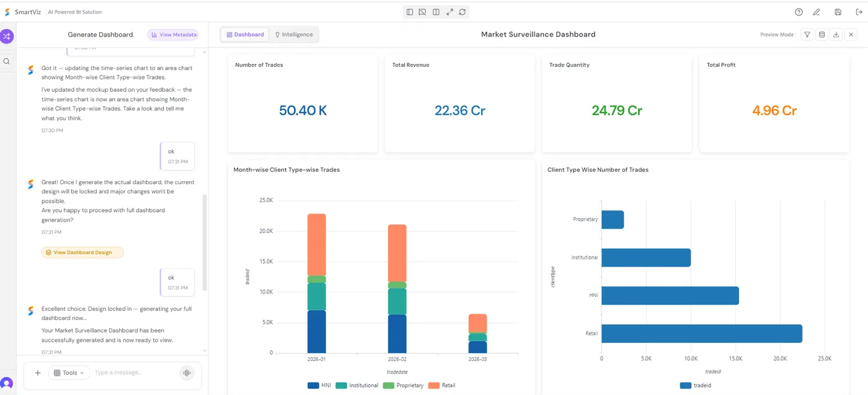Toggle the left sidebar layout icon

(x=410, y=12)
